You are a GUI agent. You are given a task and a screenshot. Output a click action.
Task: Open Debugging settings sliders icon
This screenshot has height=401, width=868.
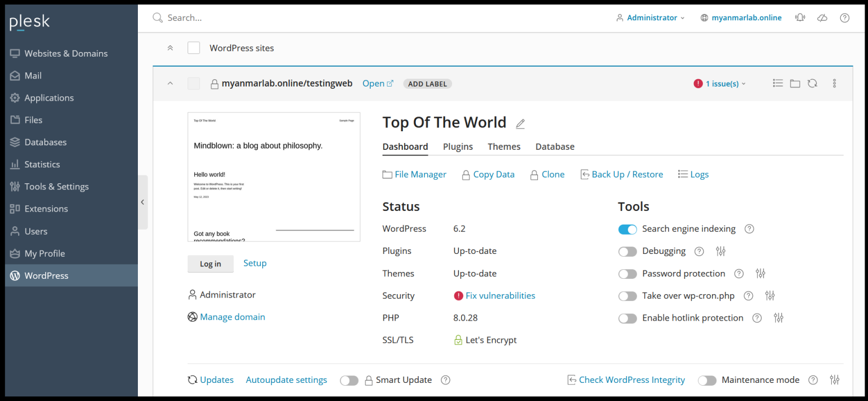pos(721,251)
